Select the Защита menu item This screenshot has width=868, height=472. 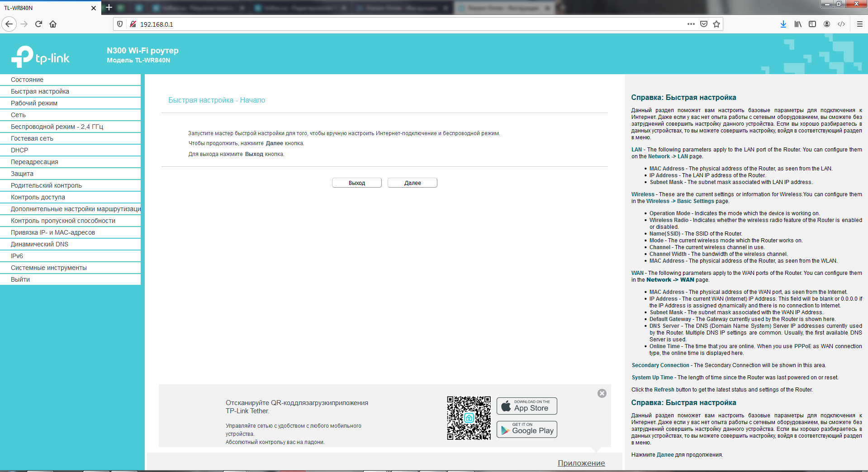coord(70,174)
